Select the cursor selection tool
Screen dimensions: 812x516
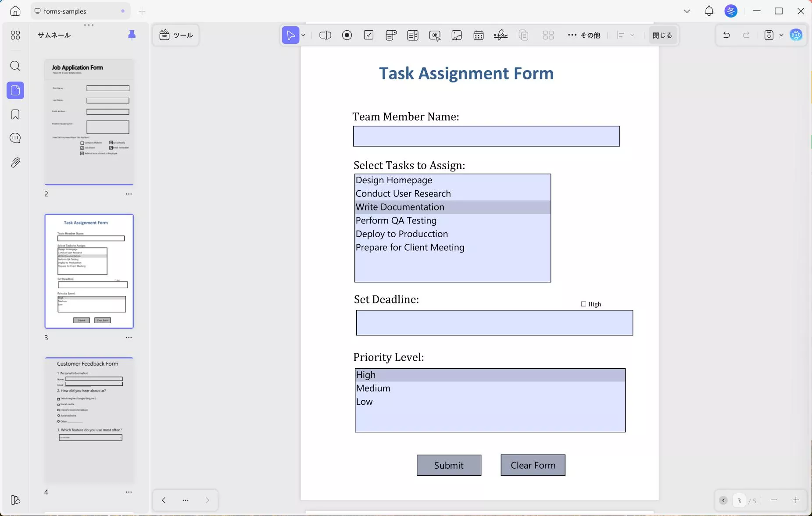(x=290, y=35)
